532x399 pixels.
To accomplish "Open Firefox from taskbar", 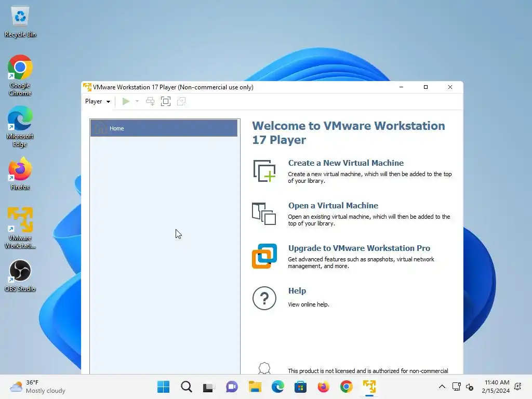I will coord(323,387).
